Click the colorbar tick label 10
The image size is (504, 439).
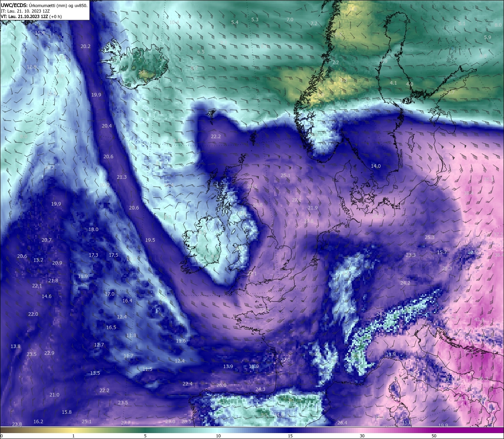[218, 436]
